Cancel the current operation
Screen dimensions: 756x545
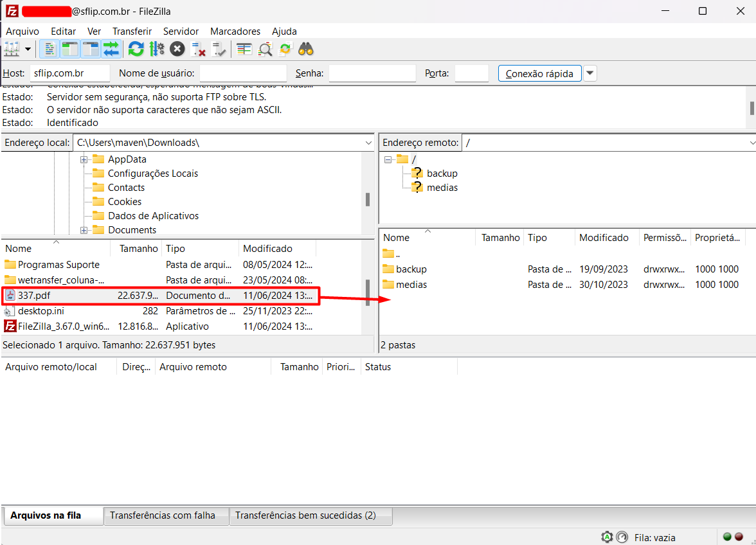[177, 49]
